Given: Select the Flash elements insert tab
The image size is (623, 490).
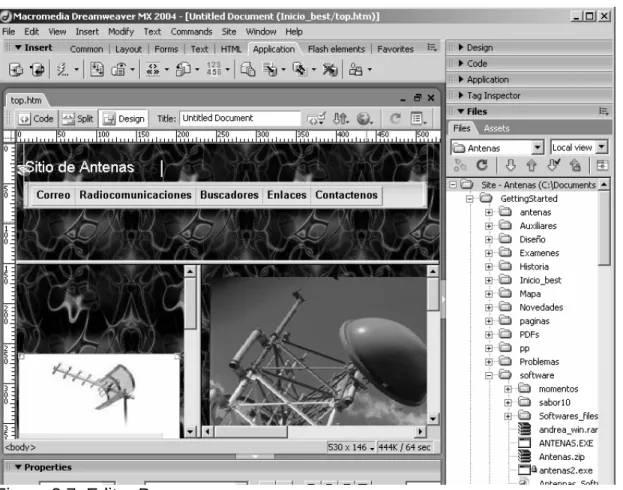Looking at the screenshot, I should tap(336, 49).
